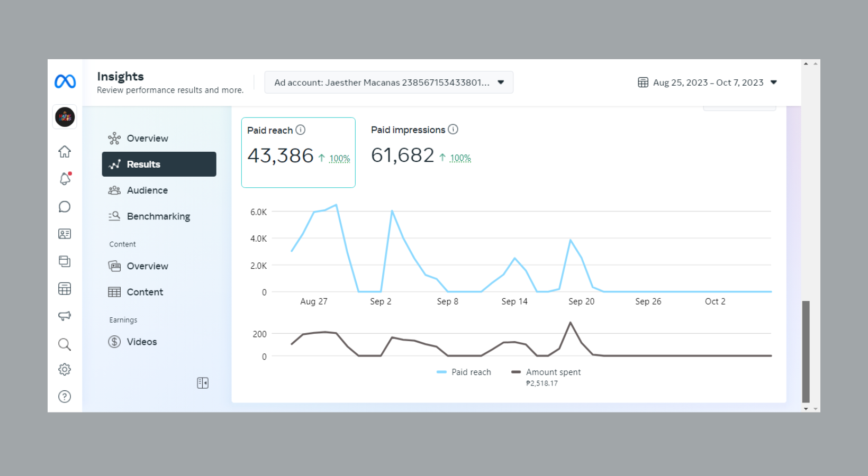Click the Paid impressions info icon

[x=453, y=129]
